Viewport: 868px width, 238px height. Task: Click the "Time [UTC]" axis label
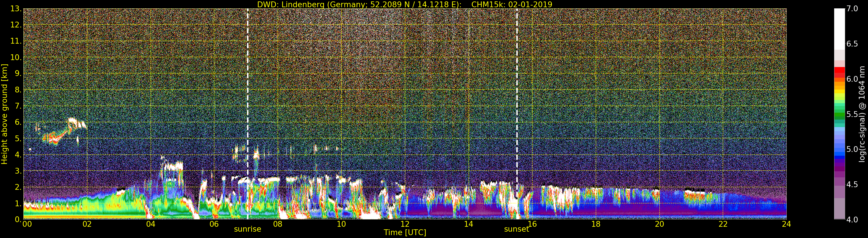point(405,233)
